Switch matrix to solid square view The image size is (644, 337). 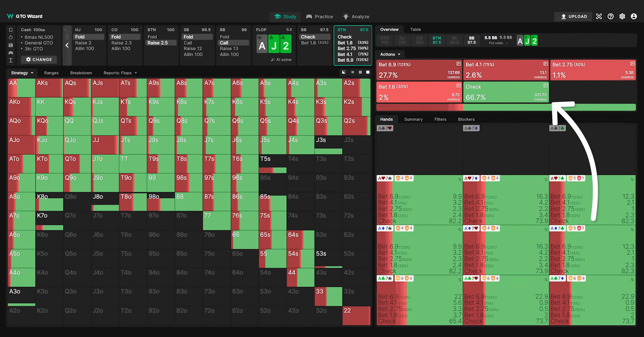coord(368,72)
